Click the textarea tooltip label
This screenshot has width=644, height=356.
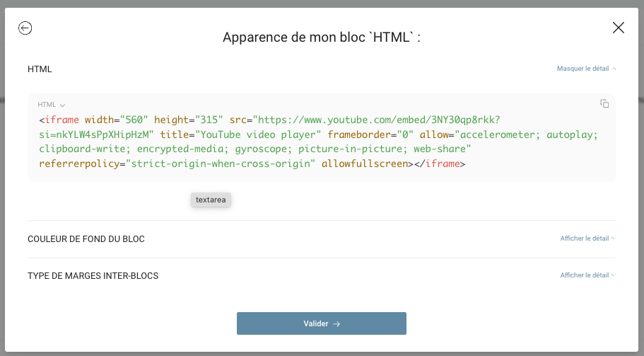[x=211, y=200]
